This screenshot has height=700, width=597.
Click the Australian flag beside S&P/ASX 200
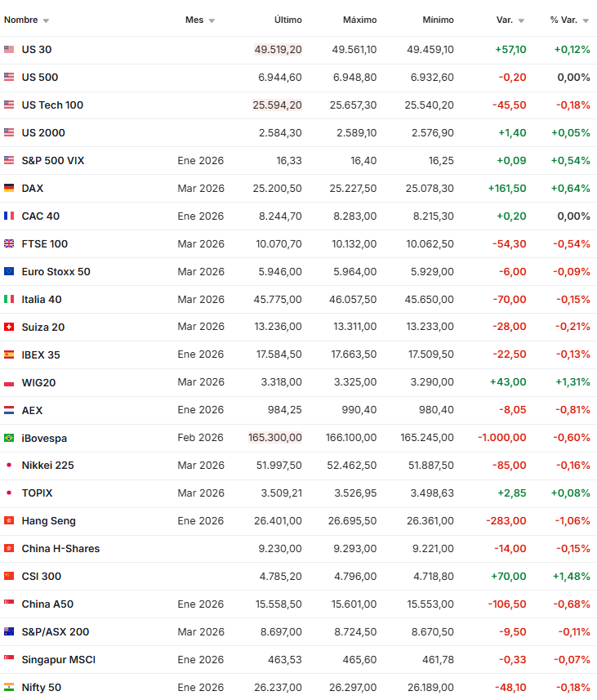9,632
